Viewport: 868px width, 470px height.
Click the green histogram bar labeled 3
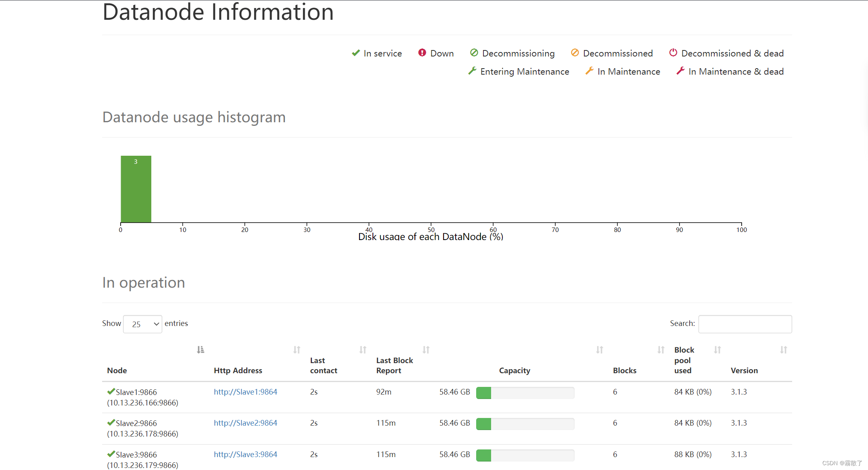click(136, 189)
